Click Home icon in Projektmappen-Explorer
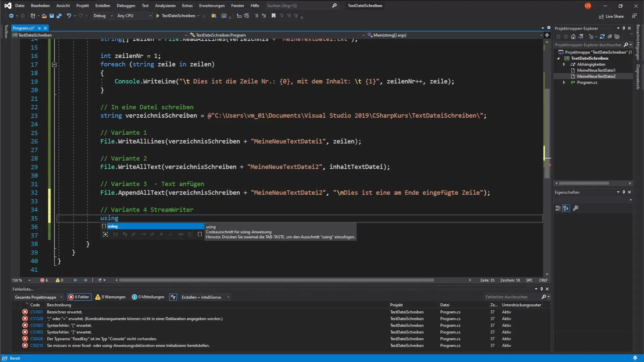The width and height of the screenshot is (644, 362). (573, 37)
